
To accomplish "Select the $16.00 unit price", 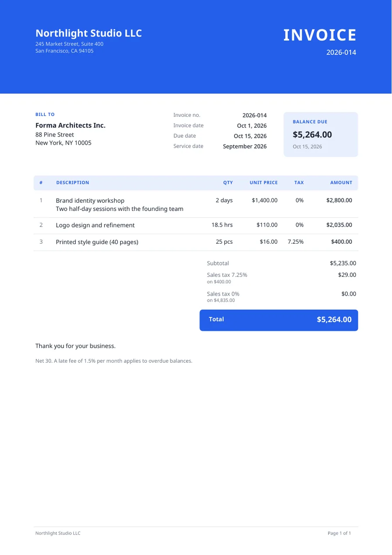I will coord(268,242).
